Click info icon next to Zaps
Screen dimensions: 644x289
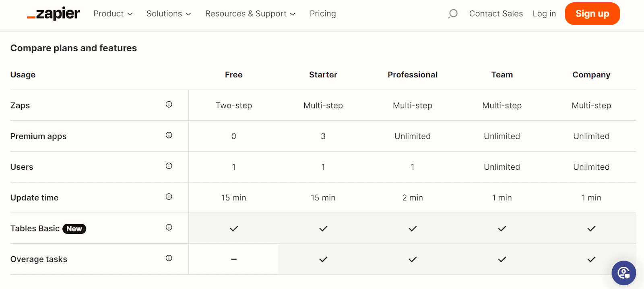tap(169, 104)
